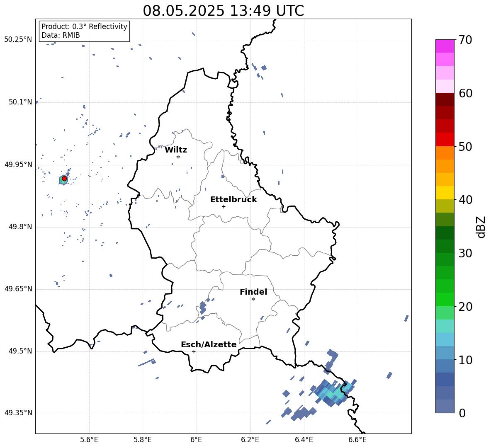Click the red radar site marker
Image resolution: width=491 pixels, height=448 pixels.
point(64,179)
